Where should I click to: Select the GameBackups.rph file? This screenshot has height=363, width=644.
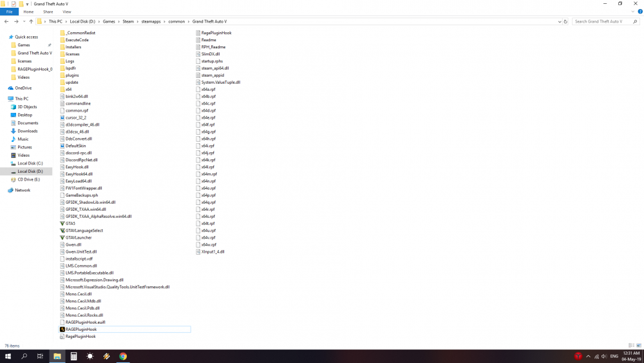[x=81, y=195]
